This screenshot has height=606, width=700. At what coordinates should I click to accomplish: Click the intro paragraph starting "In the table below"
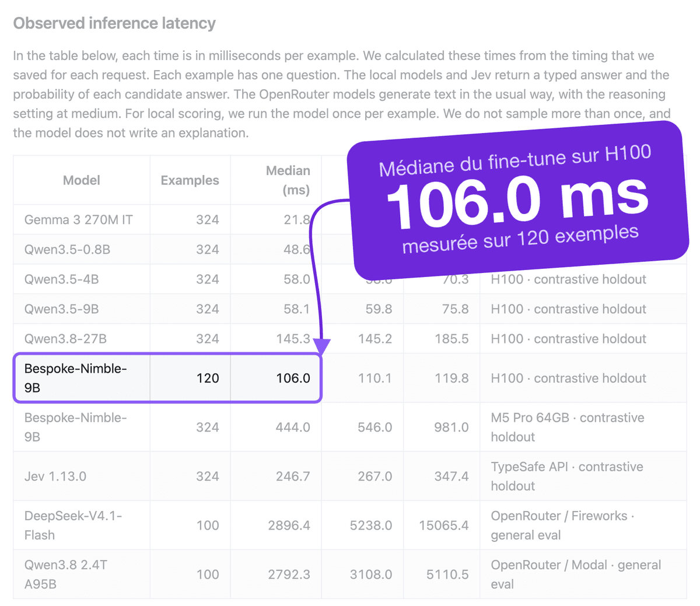pyautogui.click(x=342, y=94)
